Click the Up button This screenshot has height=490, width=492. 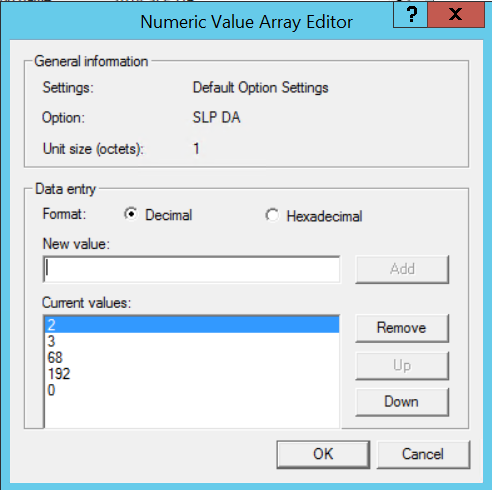(402, 366)
